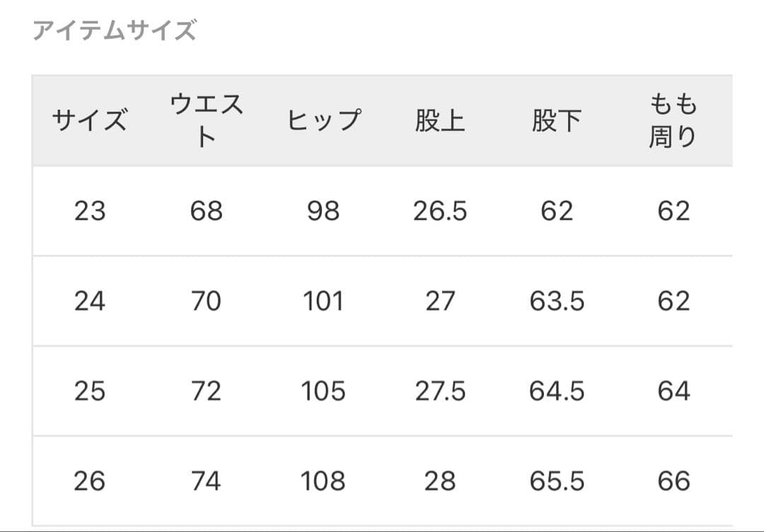
Task: Click size 24 in the サイズ column
Action: (x=90, y=301)
